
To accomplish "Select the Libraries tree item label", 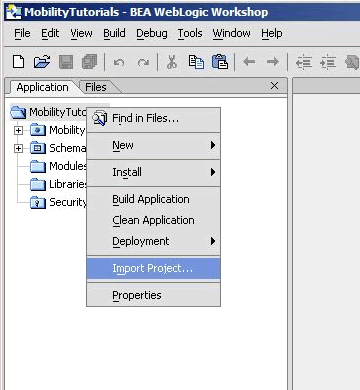I will pyautogui.click(x=68, y=184).
